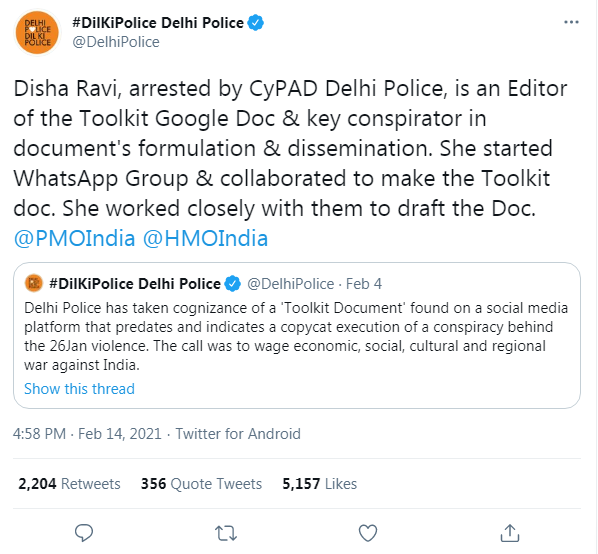Open the share tweet icon
This screenshot has width=598, height=554.
[510, 533]
